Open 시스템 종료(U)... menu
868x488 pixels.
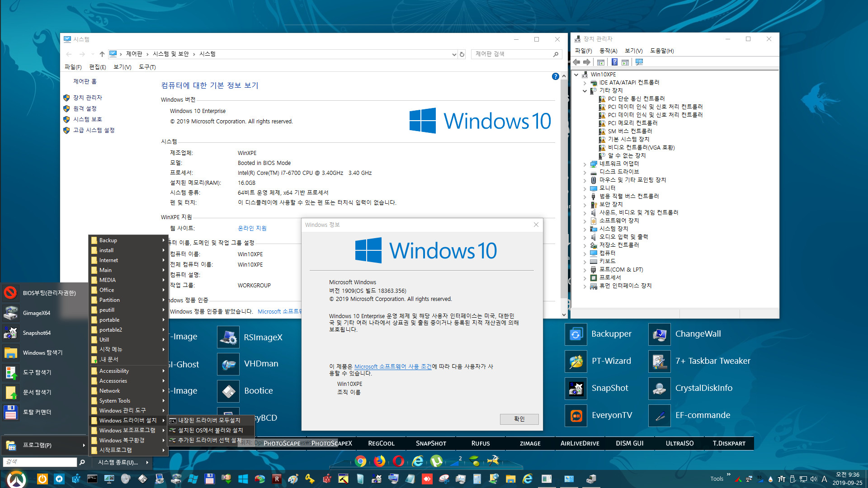click(x=121, y=462)
